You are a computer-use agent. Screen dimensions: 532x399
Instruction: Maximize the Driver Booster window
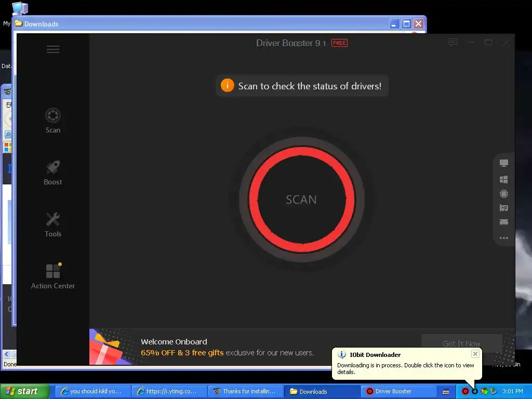(x=488, y=43)
